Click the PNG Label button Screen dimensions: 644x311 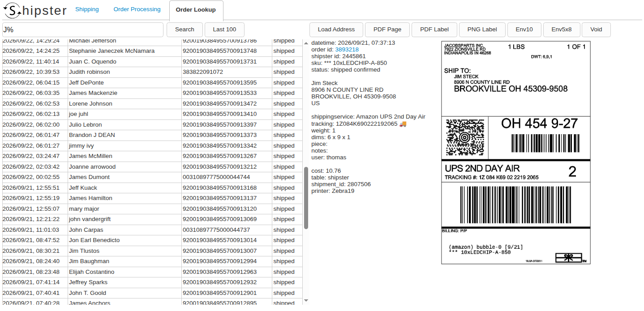tap(482, 30)
